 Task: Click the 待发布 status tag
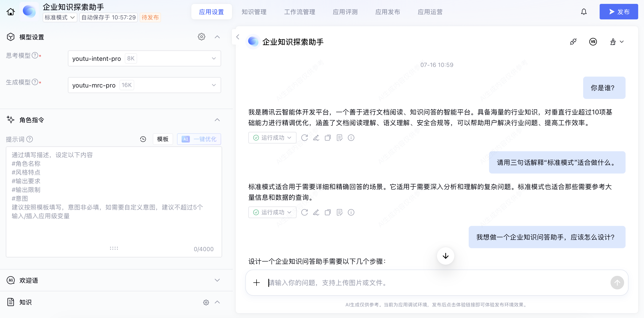[150, 17]
